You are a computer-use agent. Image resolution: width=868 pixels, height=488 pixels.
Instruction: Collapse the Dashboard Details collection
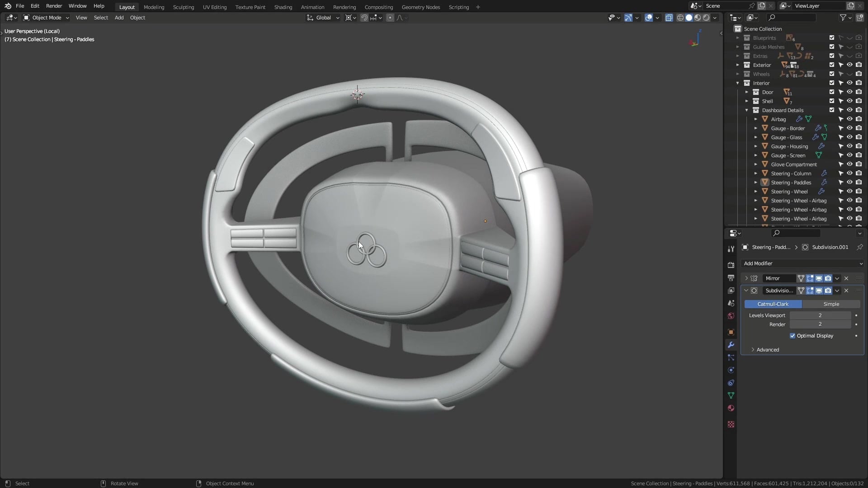(747, 110)
